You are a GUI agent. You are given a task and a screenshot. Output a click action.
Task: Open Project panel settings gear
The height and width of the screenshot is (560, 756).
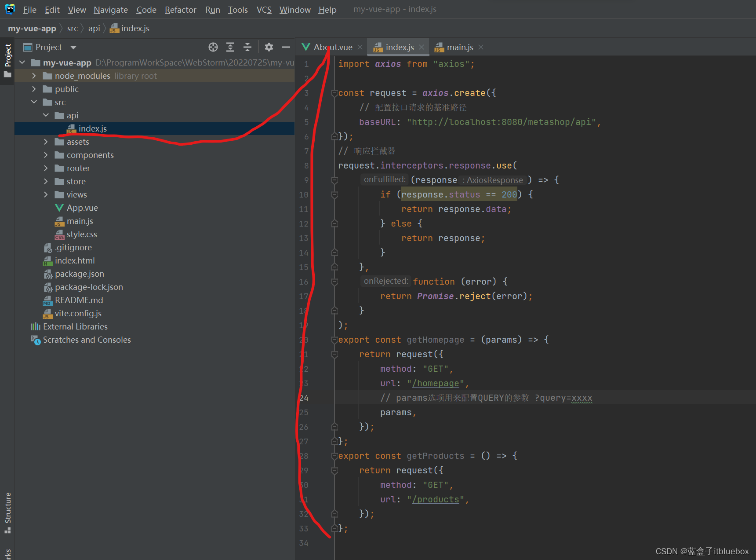269,47
